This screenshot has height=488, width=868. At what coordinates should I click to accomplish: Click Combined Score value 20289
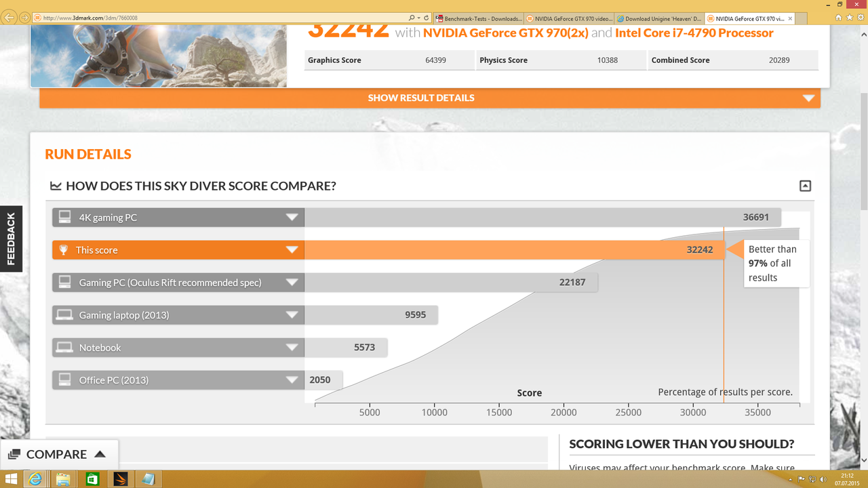click(x=779, y=60)
